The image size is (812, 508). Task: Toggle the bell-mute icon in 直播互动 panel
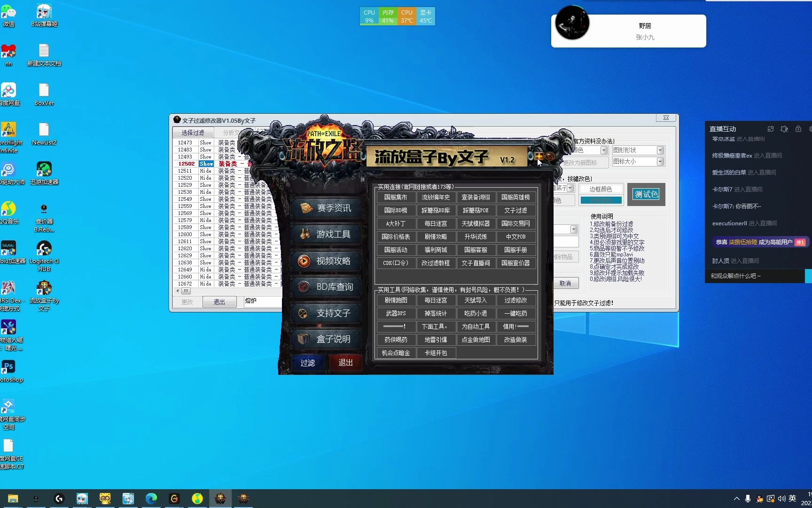click(x=784, y=129)
